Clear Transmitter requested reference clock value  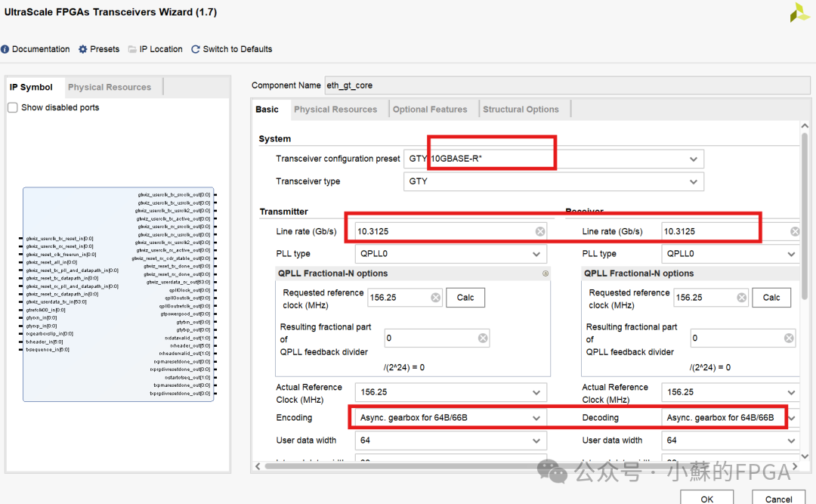point(436,297)
